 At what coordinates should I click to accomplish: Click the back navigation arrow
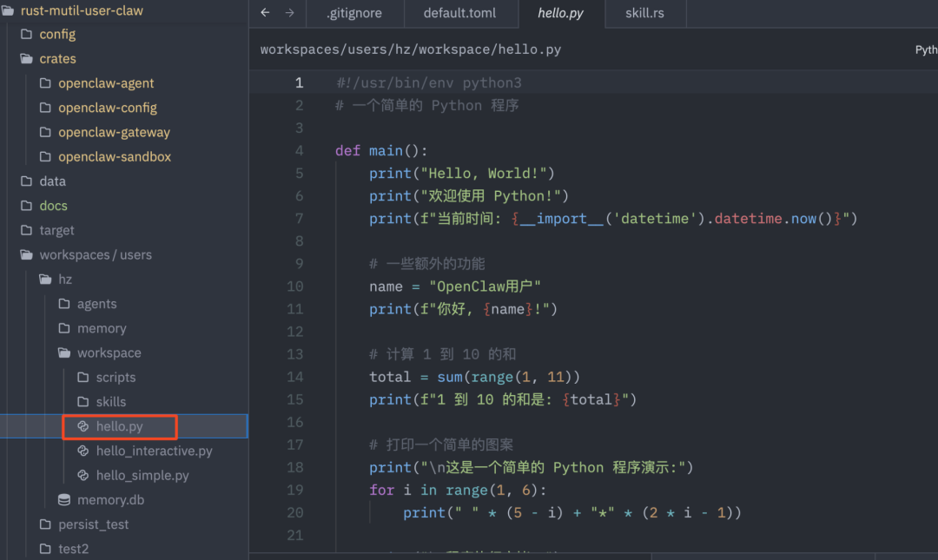(266, 13)
